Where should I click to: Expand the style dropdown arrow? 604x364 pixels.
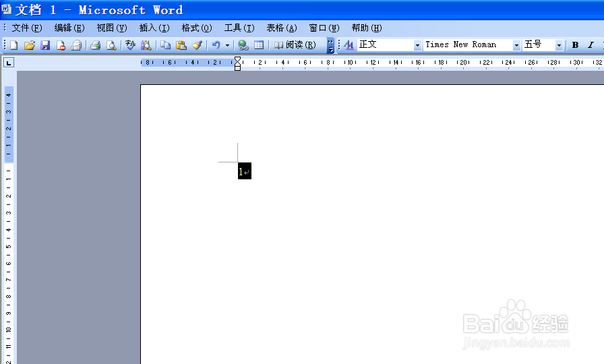[417, 45]
